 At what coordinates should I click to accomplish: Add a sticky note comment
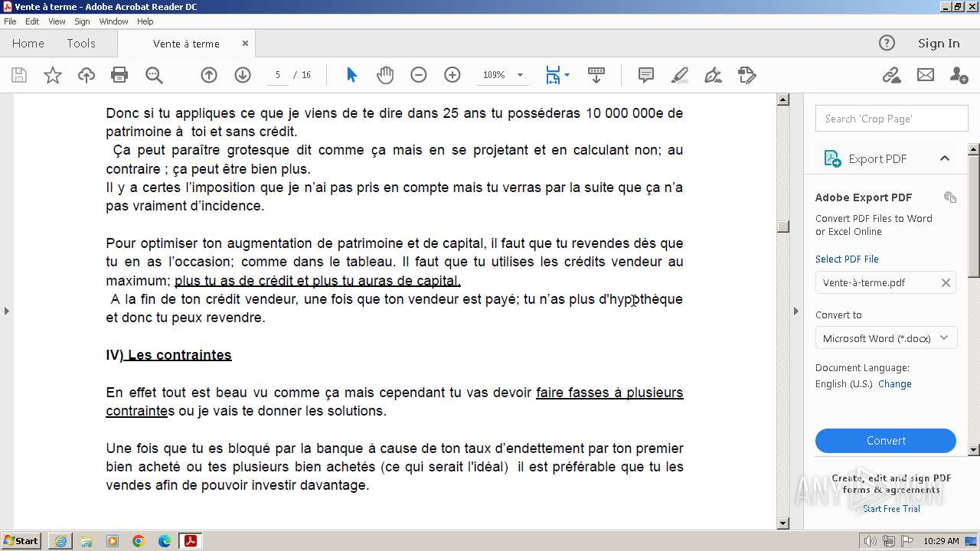point(646,75)
